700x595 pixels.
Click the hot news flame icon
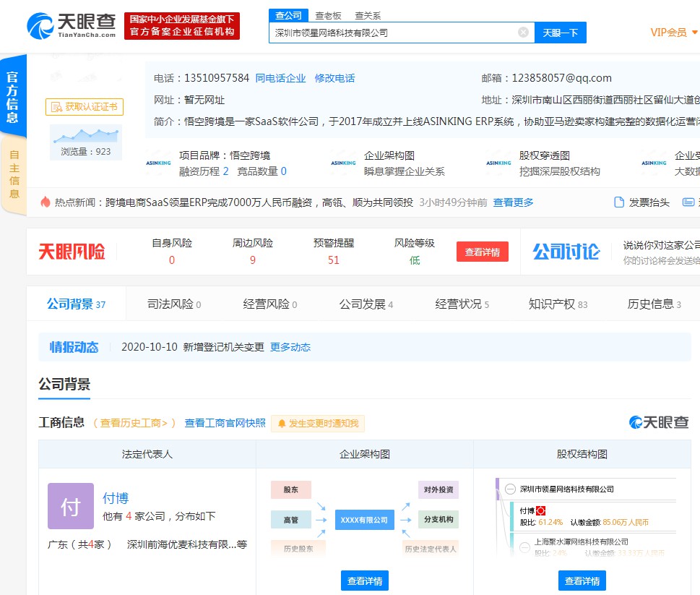pos(45,202)
